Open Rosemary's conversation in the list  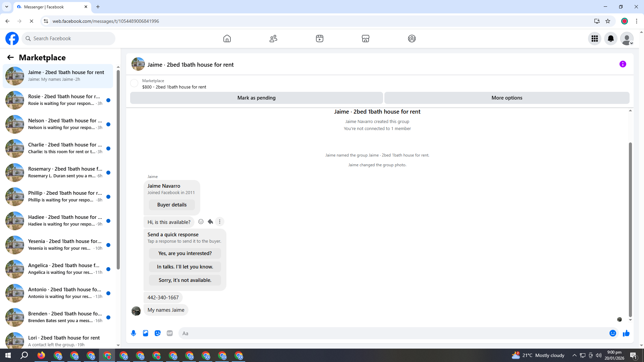(58, 173)
